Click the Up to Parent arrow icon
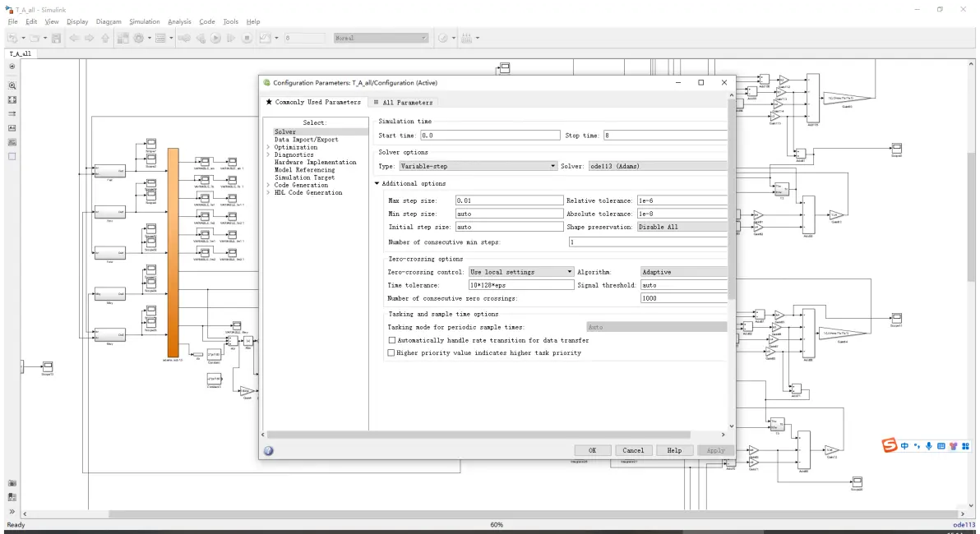The height and width of the screenshot is (534, 980). (105, 38)
